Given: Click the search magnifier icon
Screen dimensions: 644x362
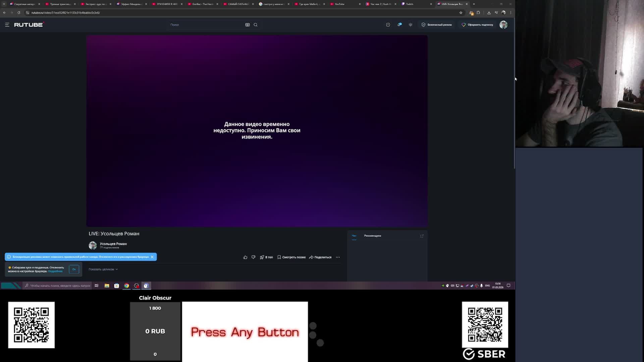Looking at the screenshot, I should [256, 25].
